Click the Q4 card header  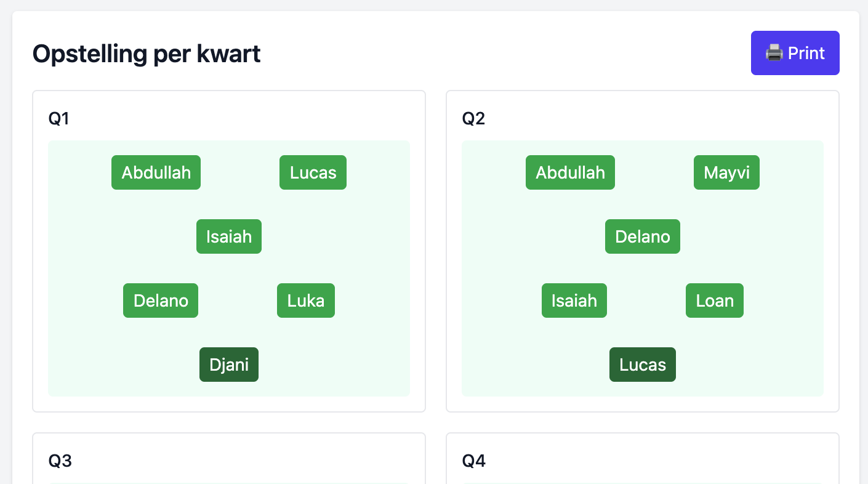click(473, 461)
